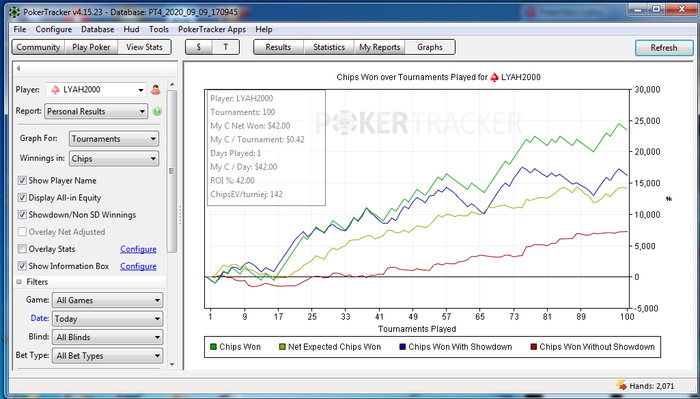The height and width of the screenshot is (399, 700).
Task: Click the Hands: 2,071 status text
Action: [652, 386]
